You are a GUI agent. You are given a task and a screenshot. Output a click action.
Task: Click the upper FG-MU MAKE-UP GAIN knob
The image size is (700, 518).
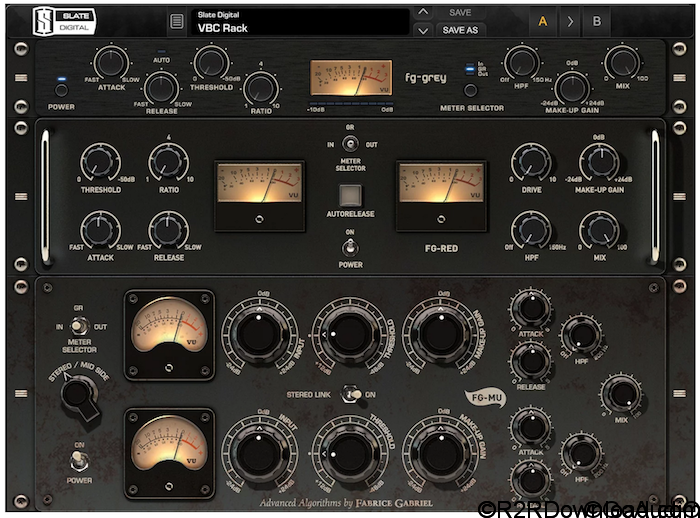[x=441, y=334]
